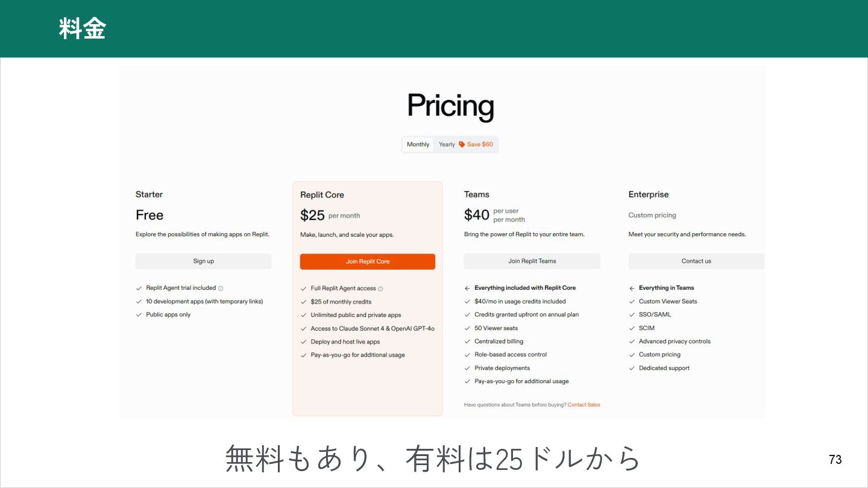Click the Contact us button under Enterprise

(696, 261)
